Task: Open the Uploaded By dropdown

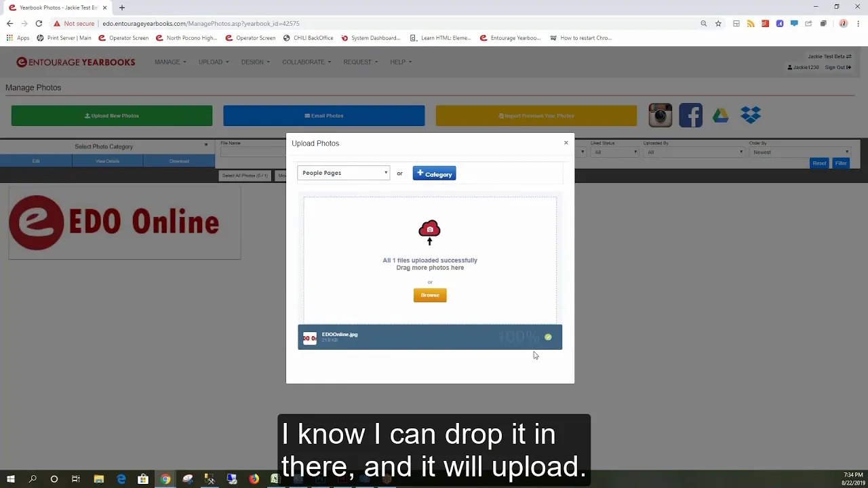Action: click(694, 152)
